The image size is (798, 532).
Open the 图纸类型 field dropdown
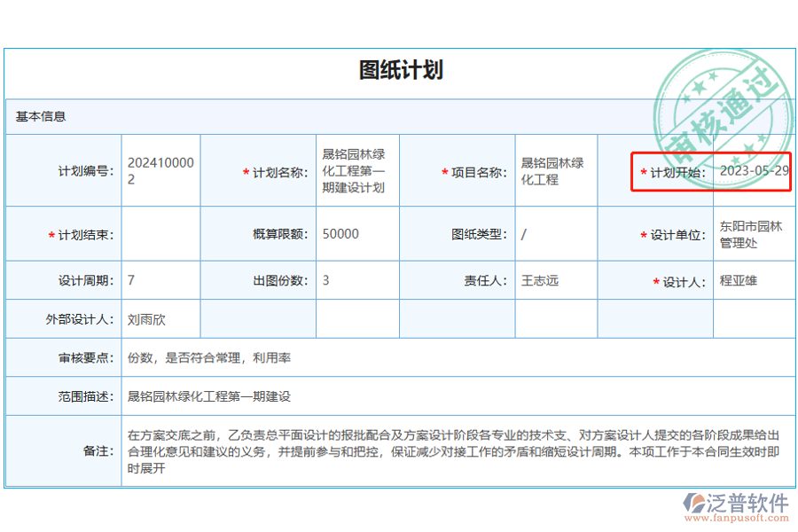click(556, 234)
